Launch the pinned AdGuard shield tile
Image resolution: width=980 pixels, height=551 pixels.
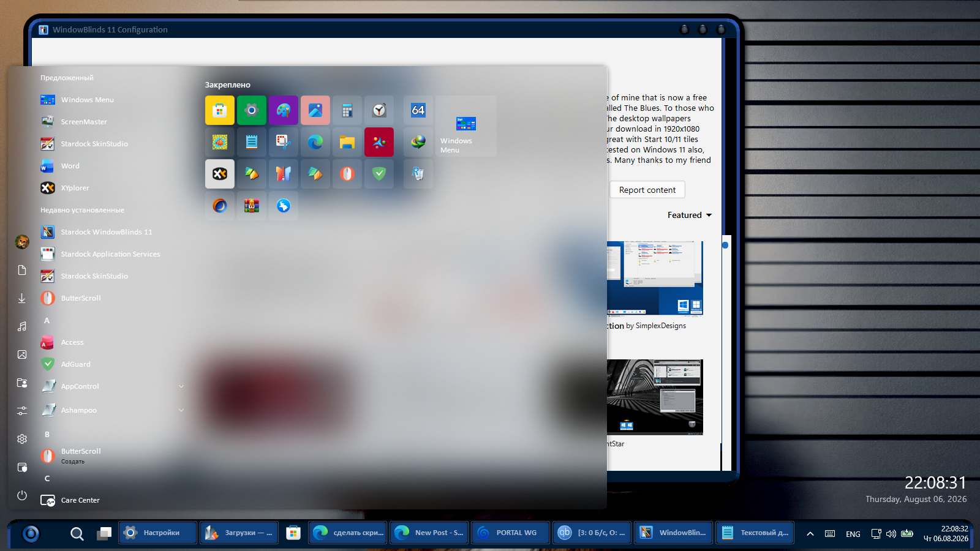(379, 174)
